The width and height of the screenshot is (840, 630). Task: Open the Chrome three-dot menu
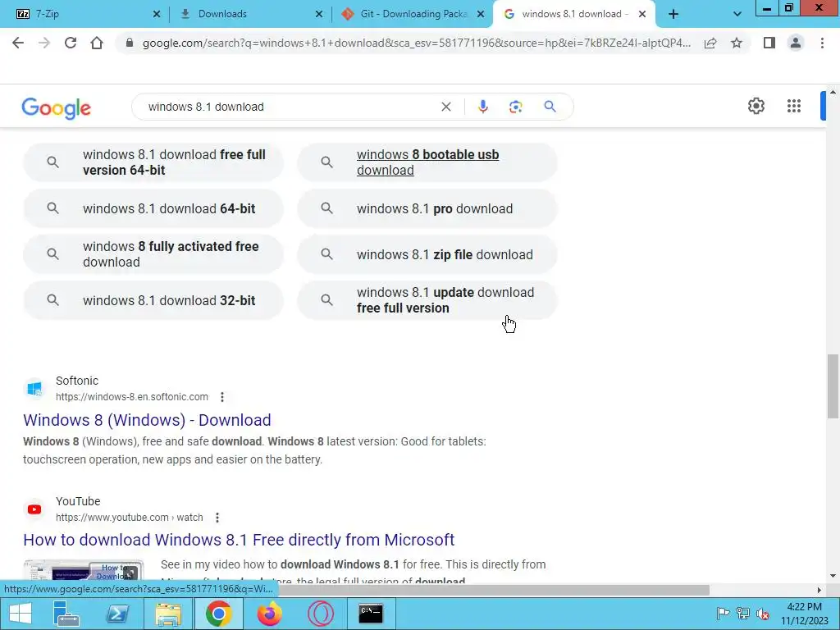tap(822, 43)
